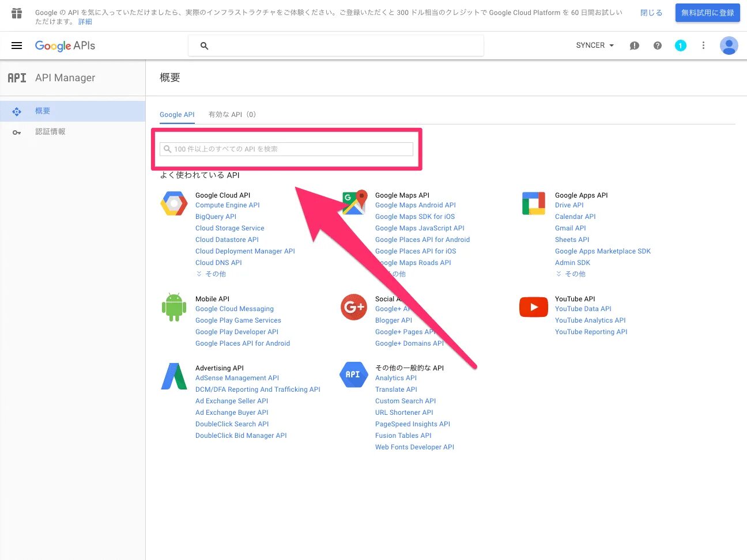Open Cloud Deployment Manager API link

246,251
